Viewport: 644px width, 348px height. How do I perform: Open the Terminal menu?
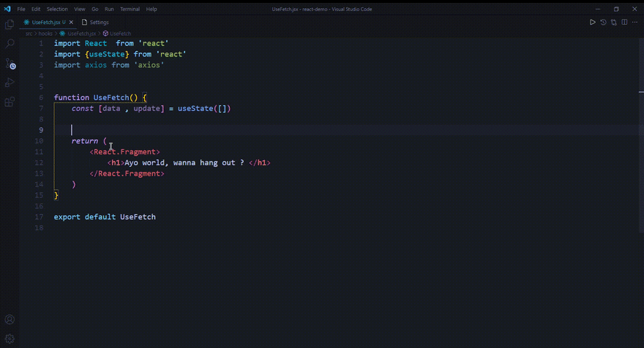coord(130,9)
